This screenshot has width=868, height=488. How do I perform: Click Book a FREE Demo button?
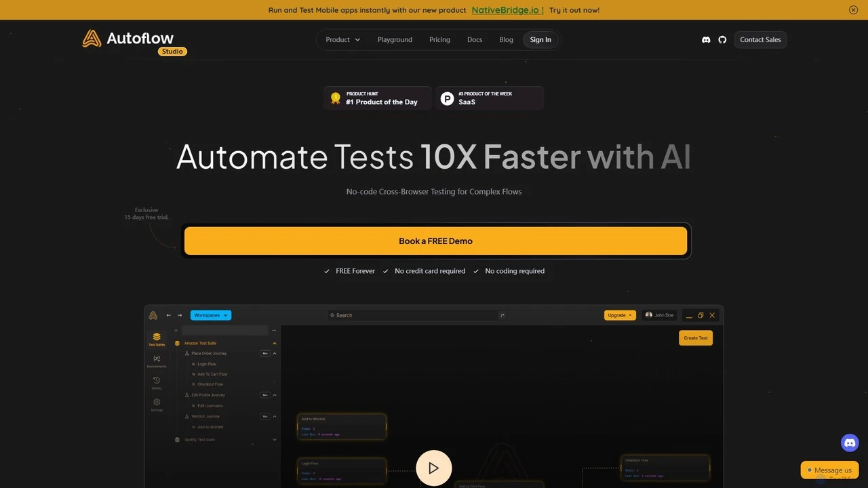point(435,241)
